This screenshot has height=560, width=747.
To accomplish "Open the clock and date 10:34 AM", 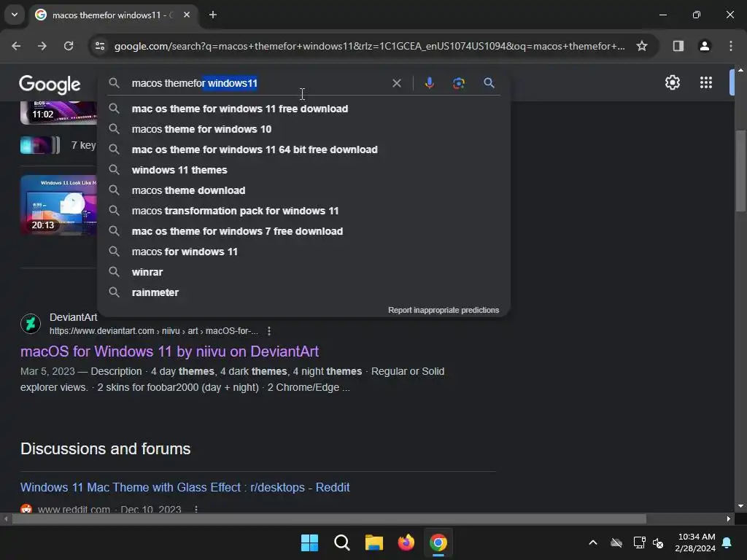I will pos(695,542).
